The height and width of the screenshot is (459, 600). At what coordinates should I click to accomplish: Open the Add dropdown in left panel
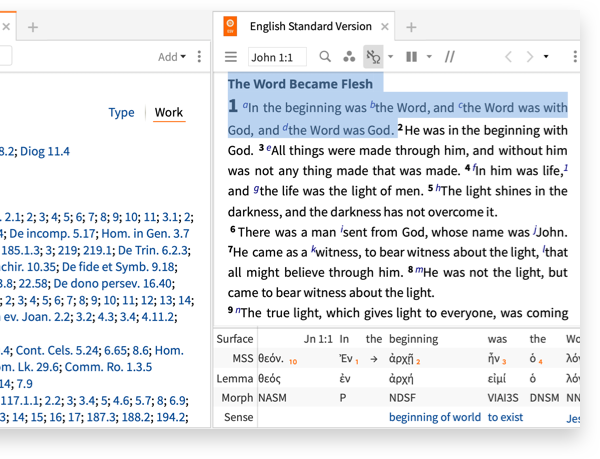click(x=172, y=57)
